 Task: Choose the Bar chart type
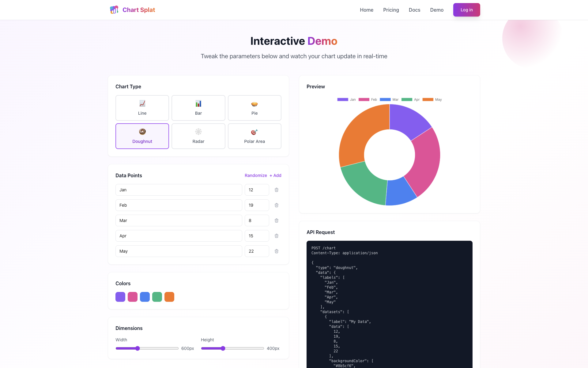click(x=198, y=108)
